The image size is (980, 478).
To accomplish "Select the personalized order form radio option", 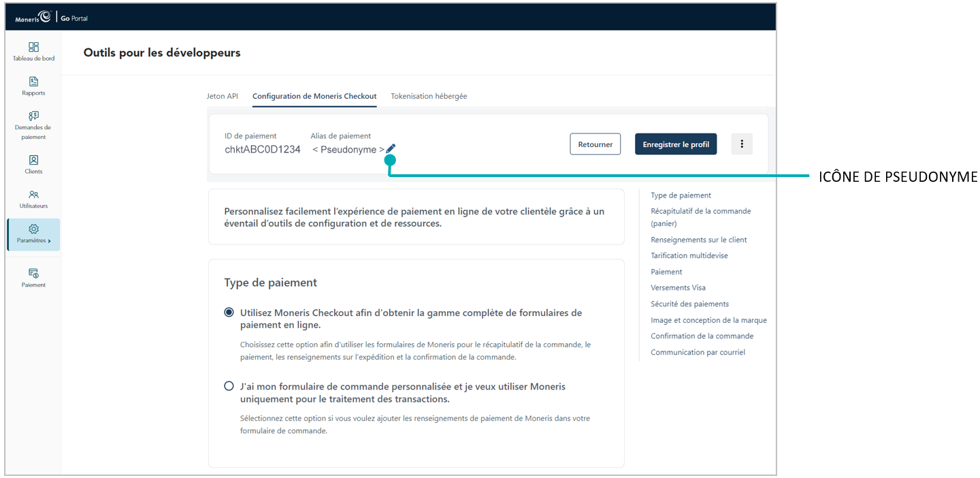I will (229, 386).
